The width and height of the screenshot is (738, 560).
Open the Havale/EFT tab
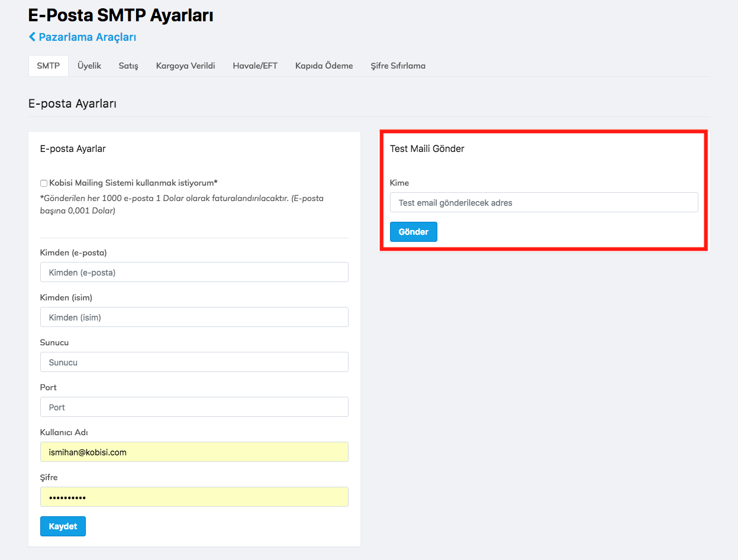(255, 66)
